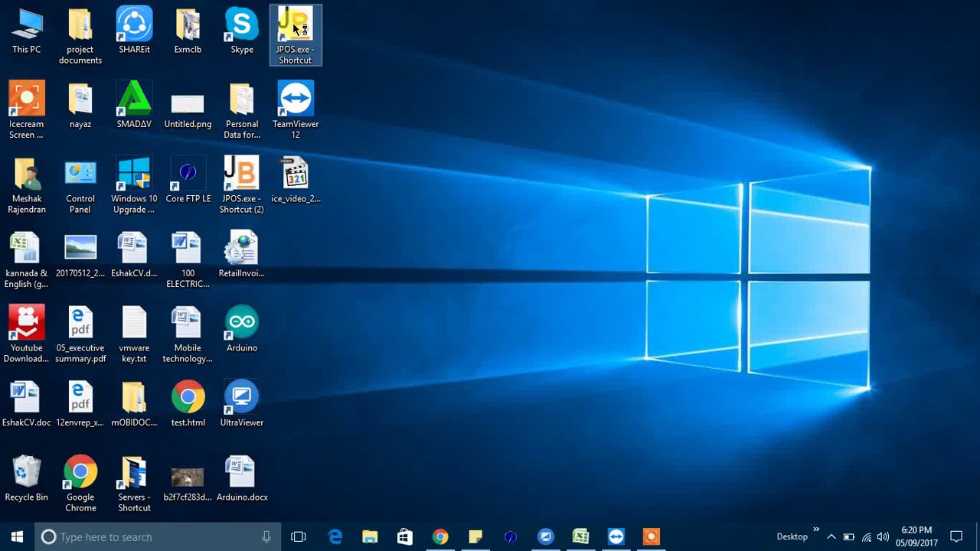The width and height of the screenshot is (980, 551).
Task: Launch SMADAV antivirus shortcut
Action: point(134,106)
